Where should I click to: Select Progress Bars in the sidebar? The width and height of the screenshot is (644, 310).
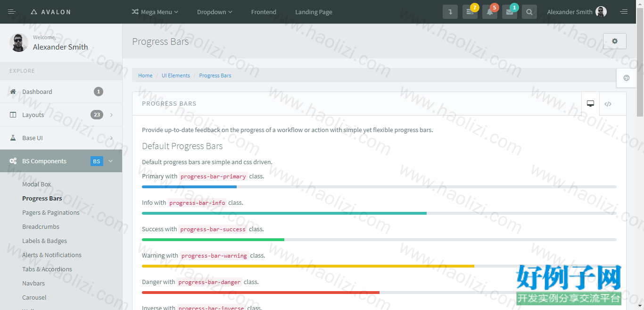[x=42, y=198]
